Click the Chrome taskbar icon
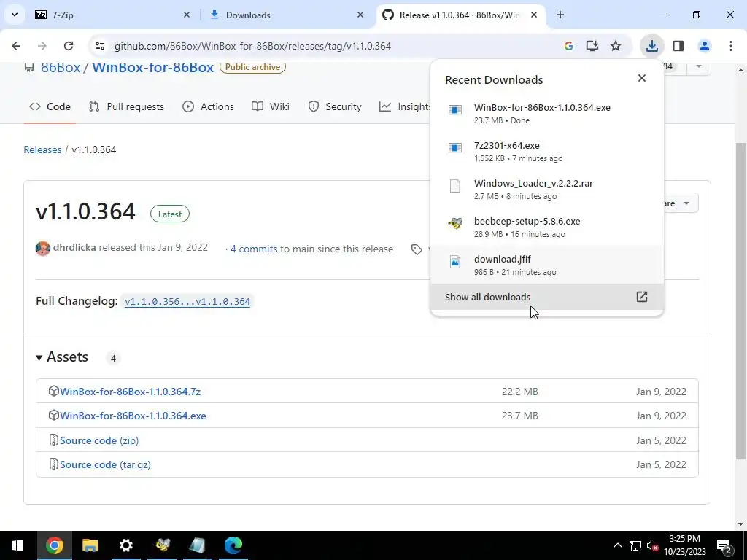The image size is (747, 560). point(54,545)
